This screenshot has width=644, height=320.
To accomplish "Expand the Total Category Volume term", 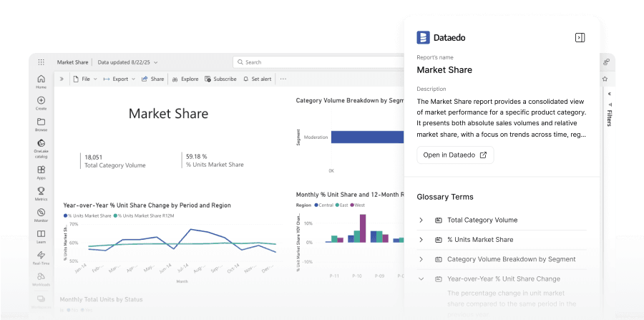I will [x=421, y=220].
